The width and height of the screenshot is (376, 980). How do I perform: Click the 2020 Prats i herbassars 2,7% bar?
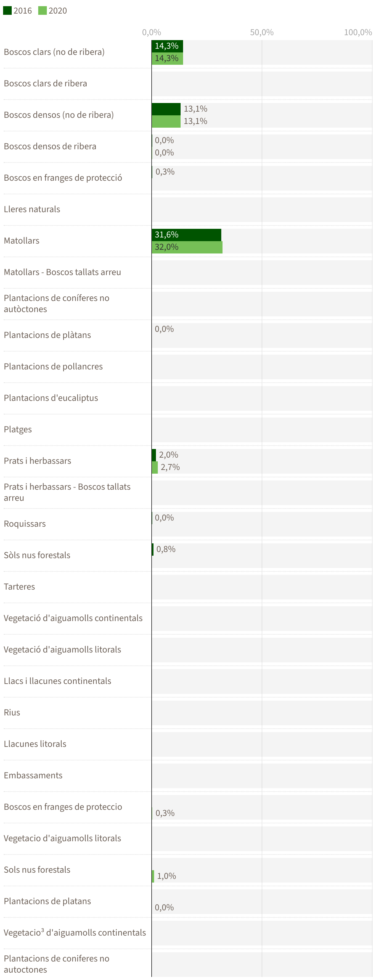[155, 467]
